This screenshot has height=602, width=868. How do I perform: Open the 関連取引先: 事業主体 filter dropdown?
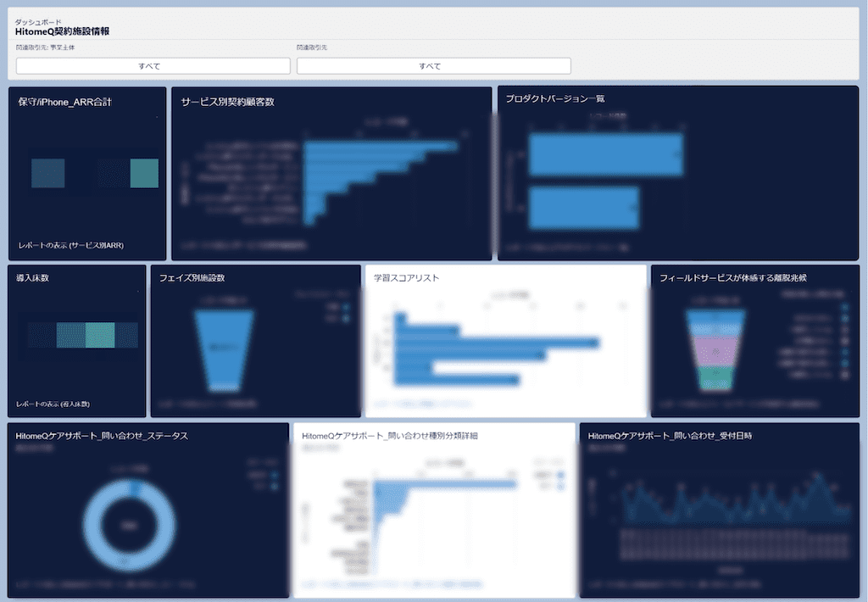click(x=153, y=66)
